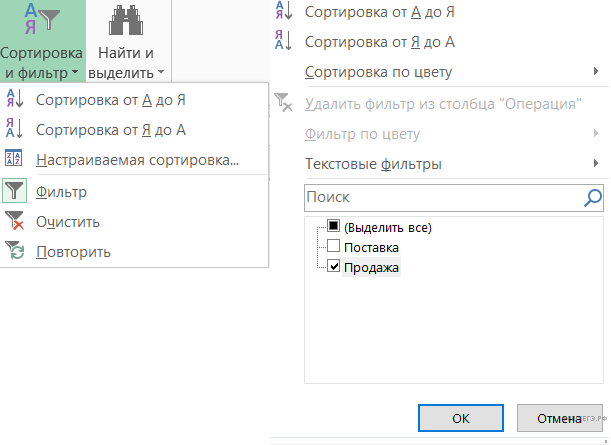Uncheck the "Продажа" checkbox
The height and width of the screenshot is (445, 611).
click(x=334, y=267)
